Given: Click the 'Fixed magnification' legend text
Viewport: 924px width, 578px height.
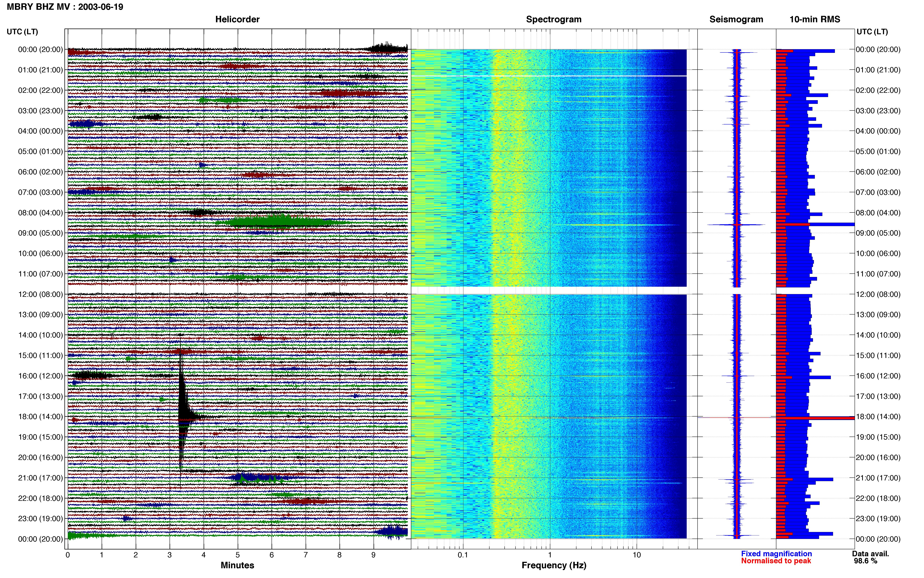Looking at the screenshot, I should [777, 554].
